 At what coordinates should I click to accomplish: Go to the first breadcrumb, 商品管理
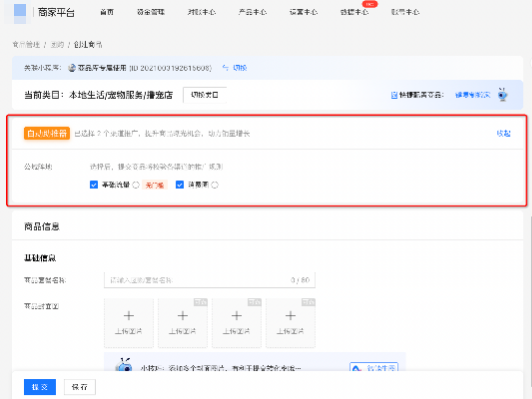(x=26, y=45)
